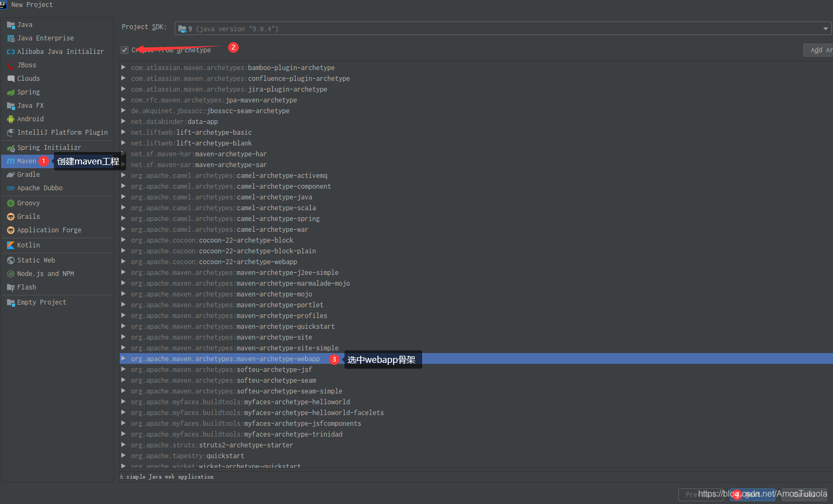Expand maven-archetype-webapp tree arrow
The image size is (833, 504).
coord(123,358)
